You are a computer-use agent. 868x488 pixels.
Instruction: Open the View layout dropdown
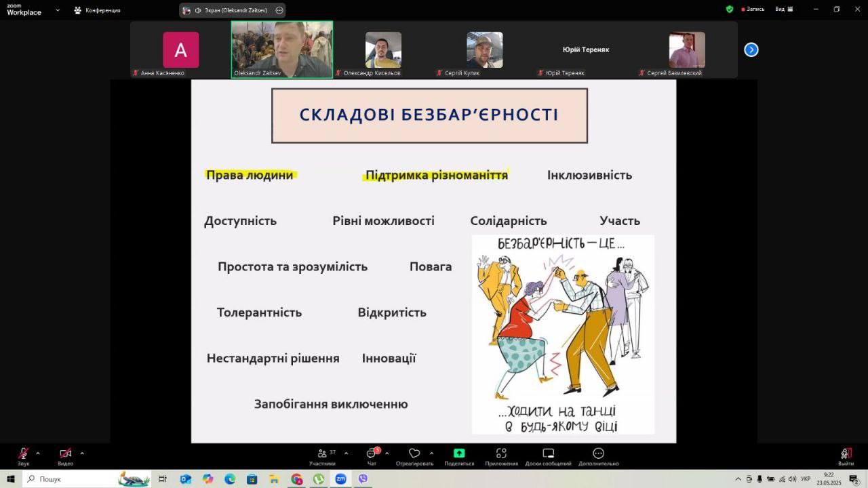coord(783,9)
